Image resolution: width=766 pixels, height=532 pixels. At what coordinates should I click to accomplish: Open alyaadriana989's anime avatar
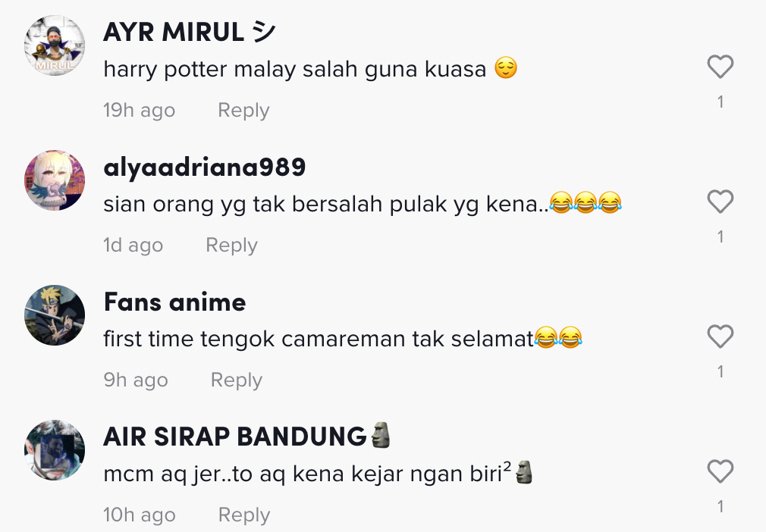pyautogui.click(x=55, y=180)
